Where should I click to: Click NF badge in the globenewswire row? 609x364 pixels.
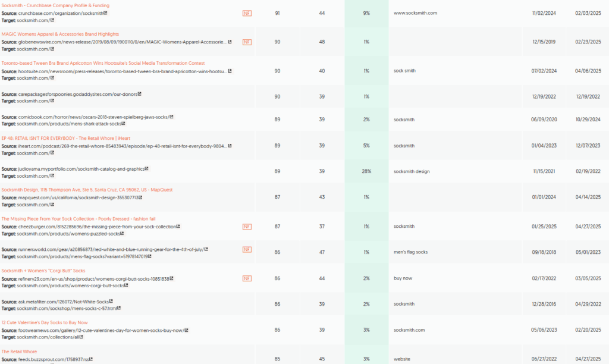247,42
